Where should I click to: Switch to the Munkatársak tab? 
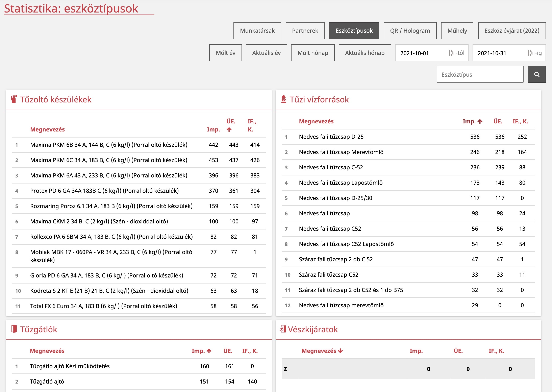[x=257, y=31]
